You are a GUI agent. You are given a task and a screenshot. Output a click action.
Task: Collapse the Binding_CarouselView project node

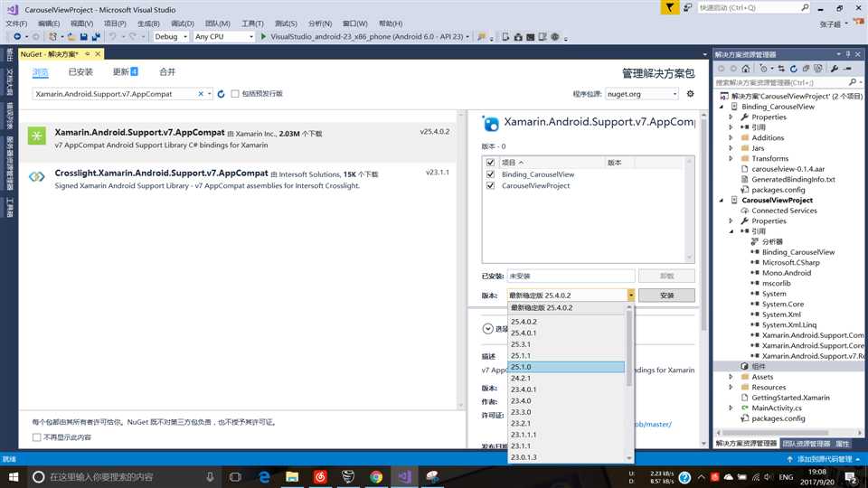pyautogui.click(x=722, y=107)
